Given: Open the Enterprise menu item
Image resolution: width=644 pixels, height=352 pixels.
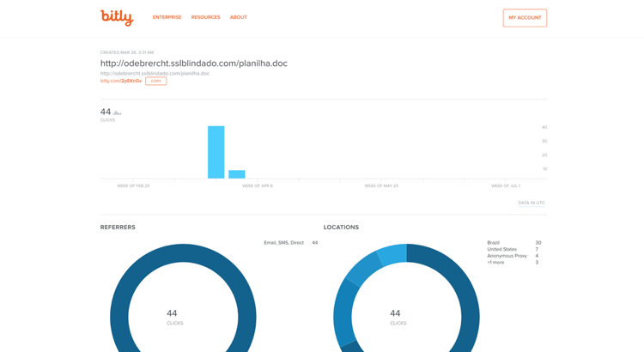Looking at the screenshot, I should pyautogui.click(x=167, y=17).
